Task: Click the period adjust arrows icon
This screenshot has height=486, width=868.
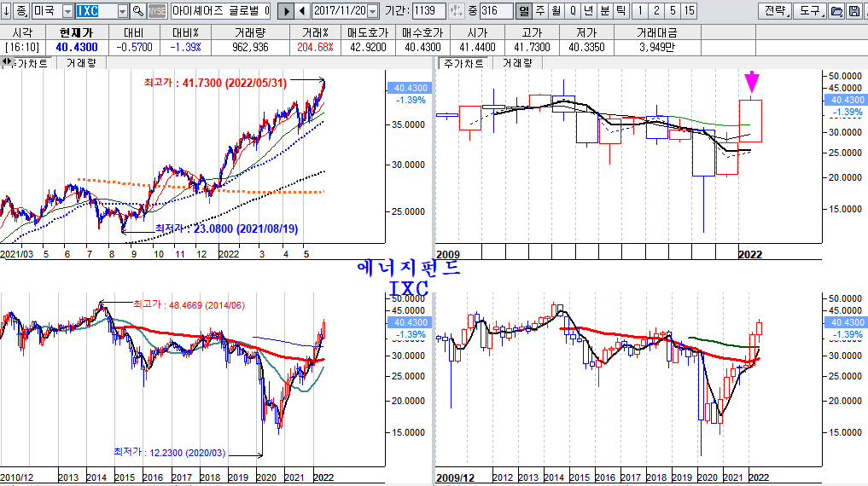Action: [x=457, y=11]
